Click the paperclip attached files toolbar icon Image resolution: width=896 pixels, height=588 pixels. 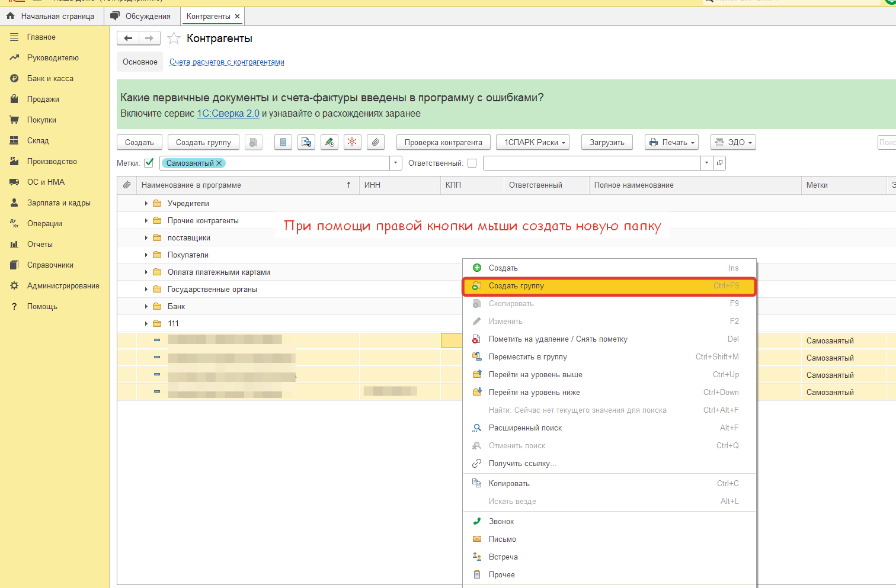coord(376,142)
